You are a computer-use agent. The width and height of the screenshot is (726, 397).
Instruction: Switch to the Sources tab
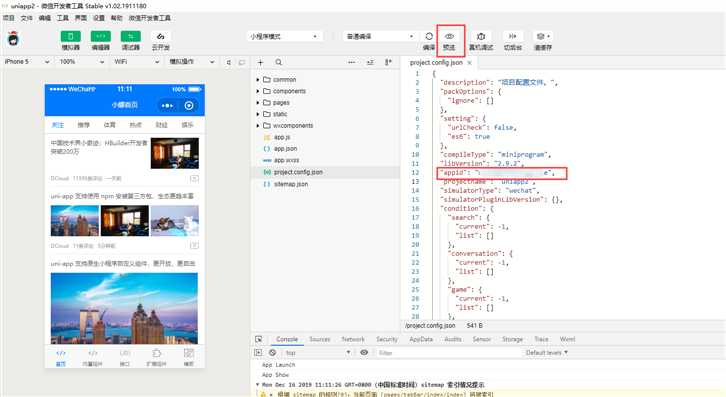[320, 339]
